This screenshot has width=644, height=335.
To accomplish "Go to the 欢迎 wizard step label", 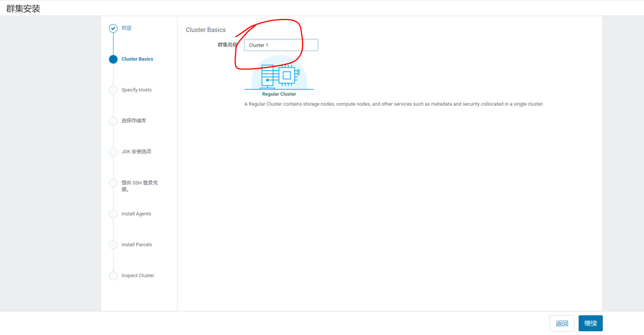I will [x=126, y=28].
